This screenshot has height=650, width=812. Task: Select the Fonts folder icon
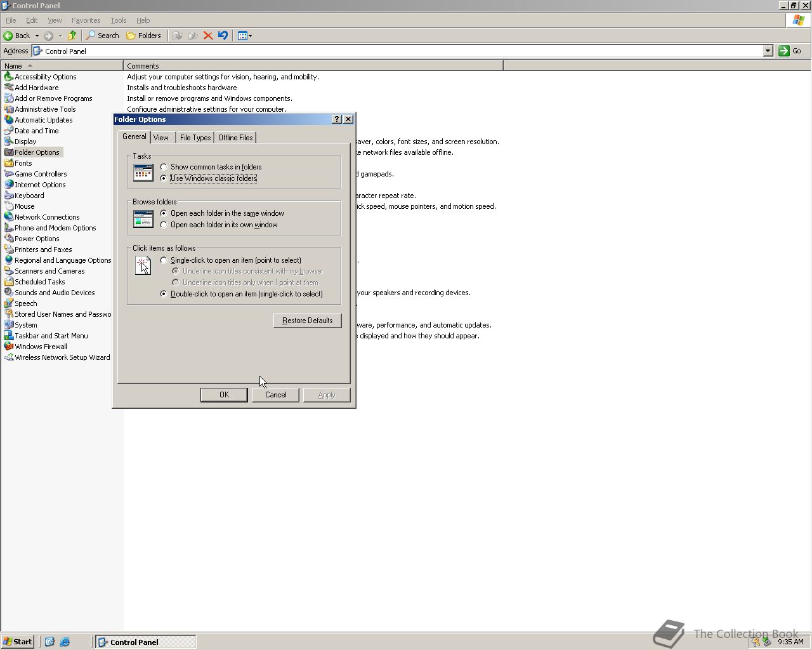coord(9,163)
